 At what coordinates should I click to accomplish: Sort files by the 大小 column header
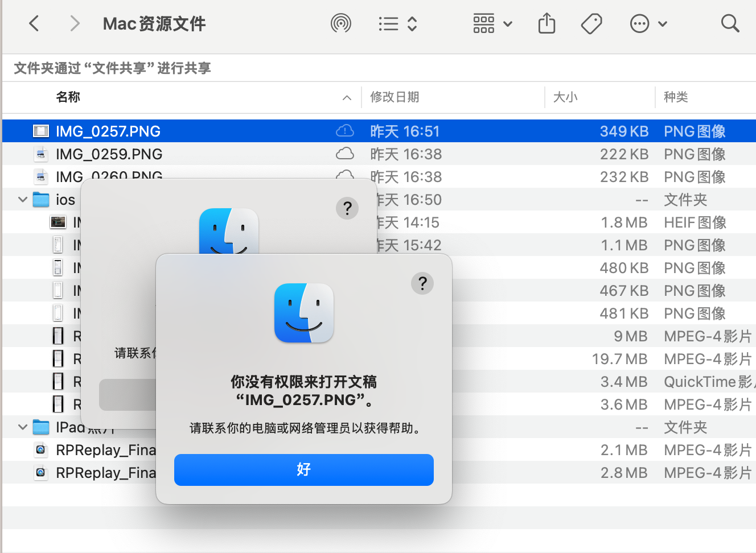pos(565,97)
